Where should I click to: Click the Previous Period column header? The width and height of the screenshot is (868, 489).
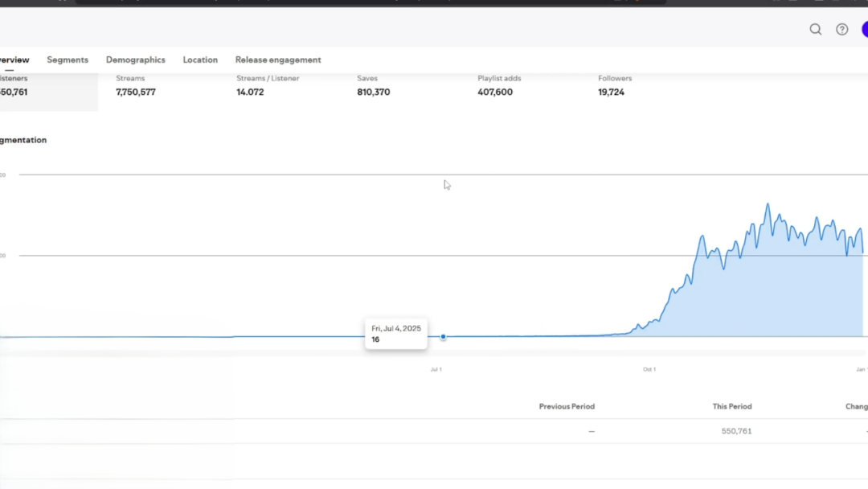coord(567,407)
